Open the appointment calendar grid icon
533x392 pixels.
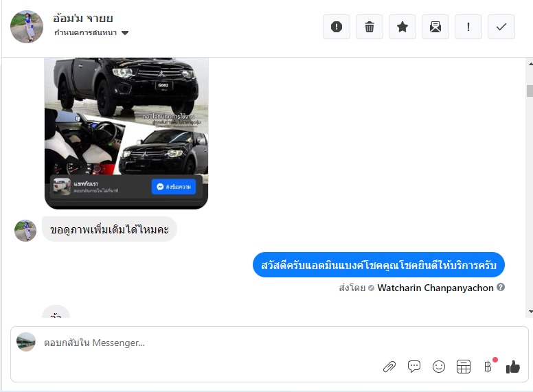[464, 367]
